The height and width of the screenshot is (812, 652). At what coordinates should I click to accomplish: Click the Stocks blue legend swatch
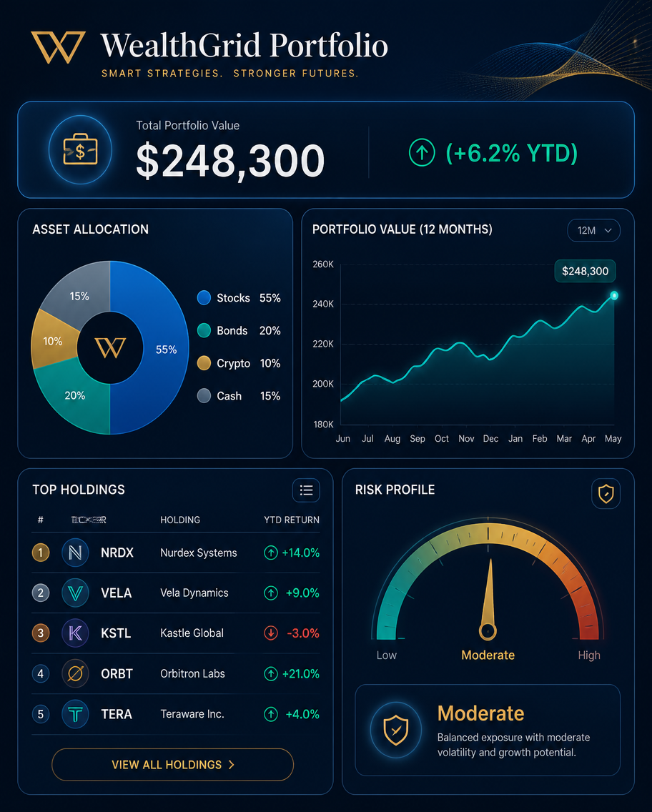click(204, 298)
